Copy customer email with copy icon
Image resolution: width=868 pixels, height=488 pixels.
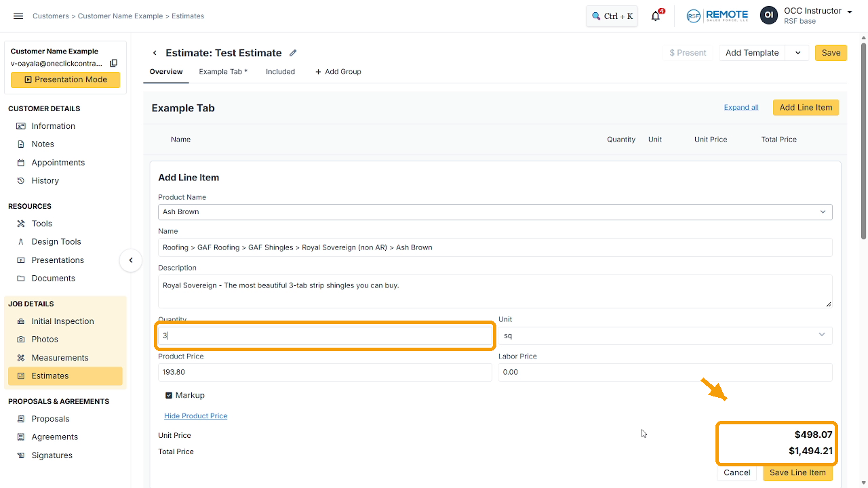point(114,63)
